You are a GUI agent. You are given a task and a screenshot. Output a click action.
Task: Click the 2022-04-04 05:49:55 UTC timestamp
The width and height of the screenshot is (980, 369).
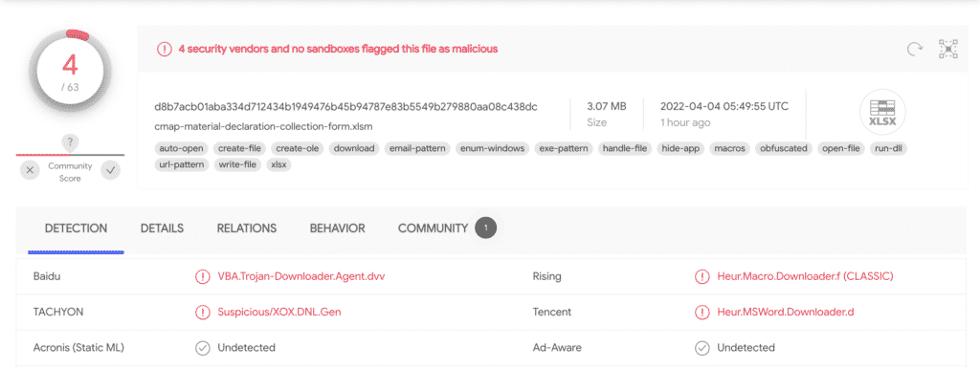coord(724,106)
